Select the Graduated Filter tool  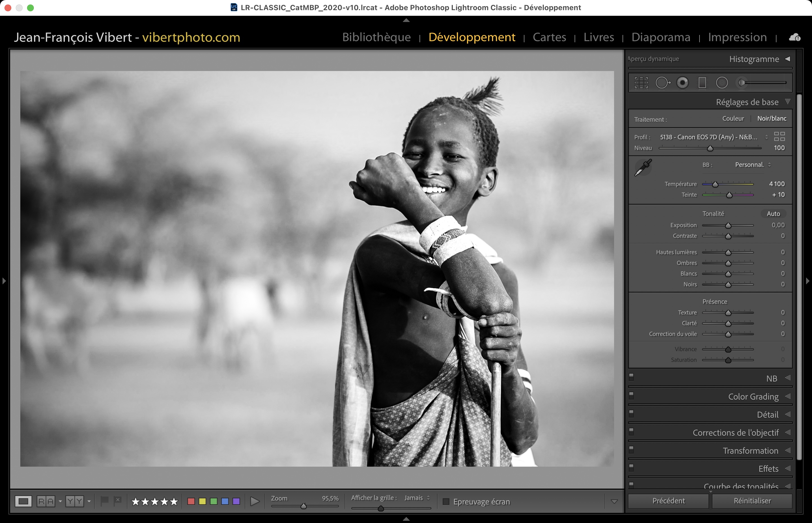(x=702, y=83)
